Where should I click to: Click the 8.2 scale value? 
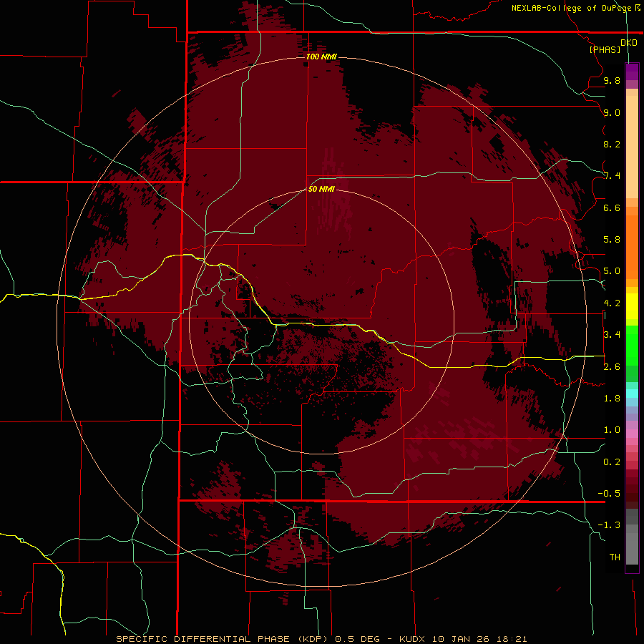click(612, 144)
